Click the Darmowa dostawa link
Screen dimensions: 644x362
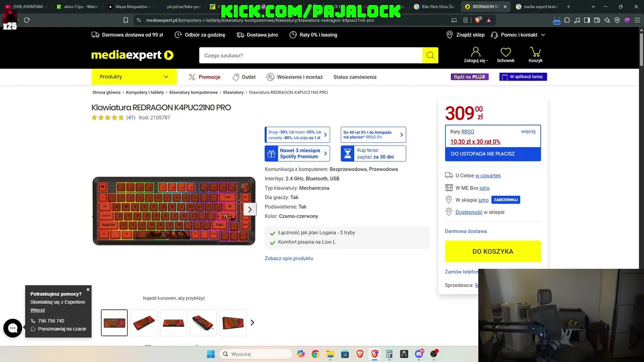click(x=466, y=231)
